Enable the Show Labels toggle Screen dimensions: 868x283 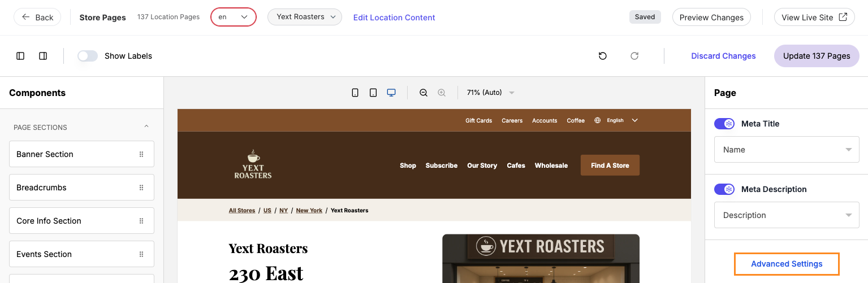88,56
